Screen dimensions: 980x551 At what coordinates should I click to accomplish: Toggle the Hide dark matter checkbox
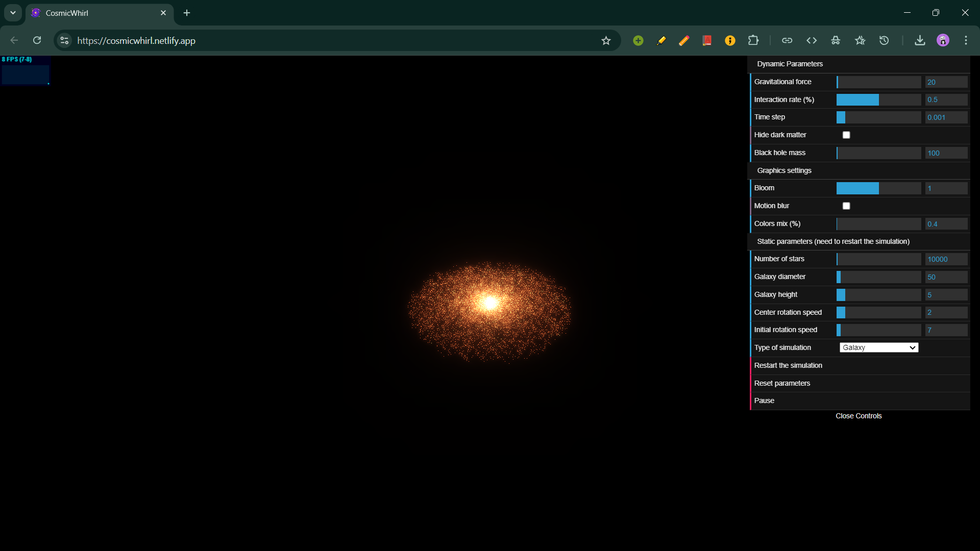[x=846, y=135]
